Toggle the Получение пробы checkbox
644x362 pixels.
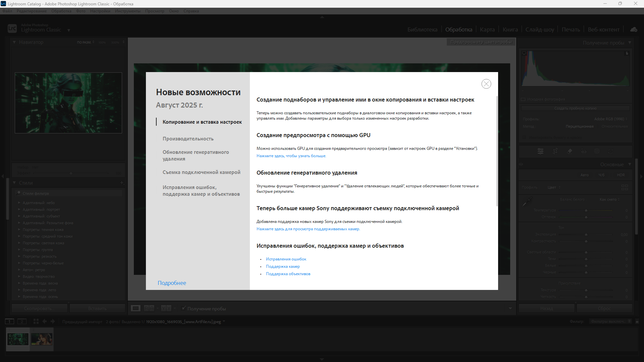[x=183, y=308]
